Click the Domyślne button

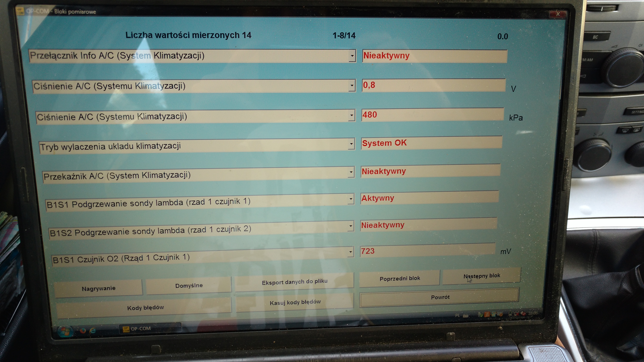[189, 285]
